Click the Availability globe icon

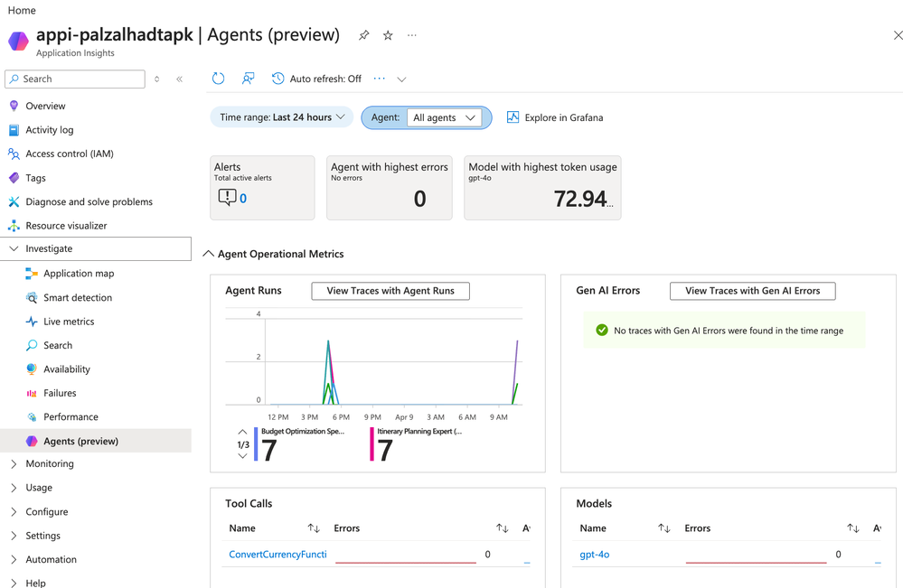coord(32,369)
